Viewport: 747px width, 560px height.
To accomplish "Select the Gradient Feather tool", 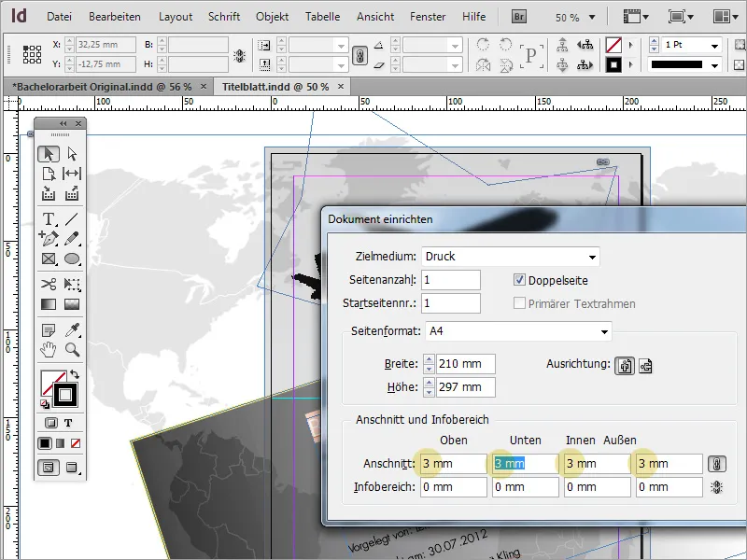I will pyautogui.click(x=72, y=304).
